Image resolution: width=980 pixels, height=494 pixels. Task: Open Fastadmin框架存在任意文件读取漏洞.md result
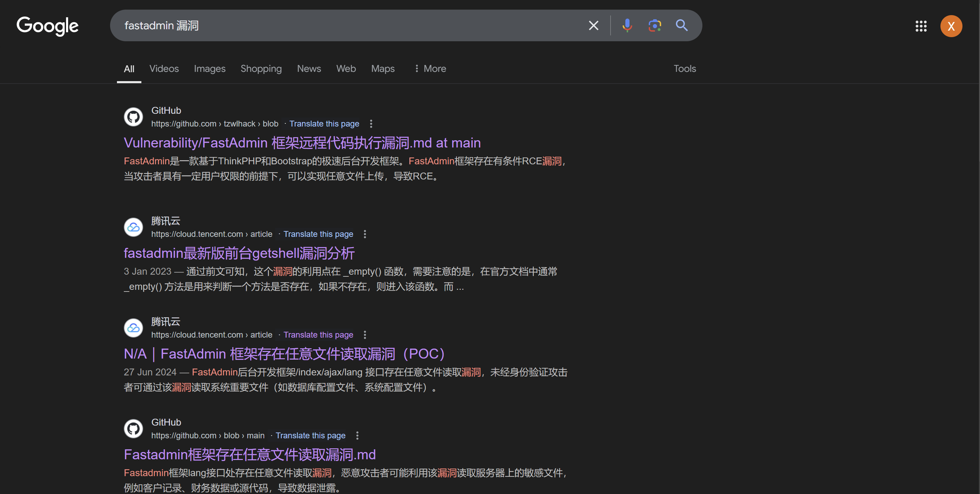point(250,455)
